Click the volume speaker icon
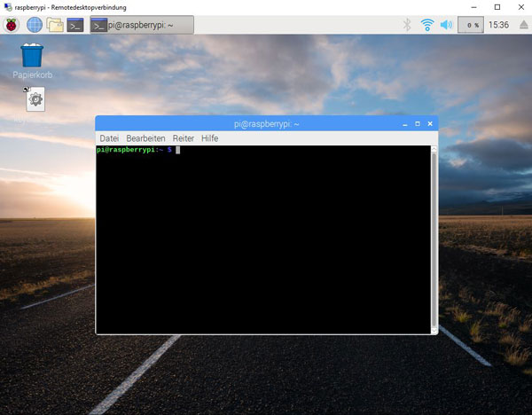 pyautogui.click(x=446, y=25)
